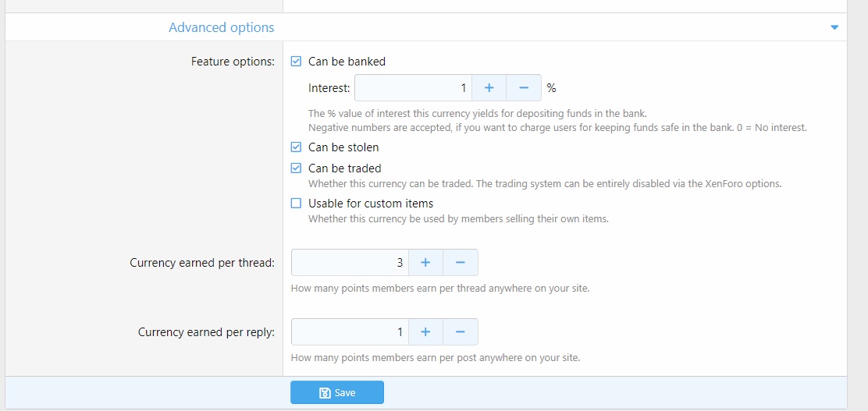Decrement Currency earned per thread
Image resolution: width=868 pixels, height=411 pixels.
pyautogui.click(x=461, y=263)
